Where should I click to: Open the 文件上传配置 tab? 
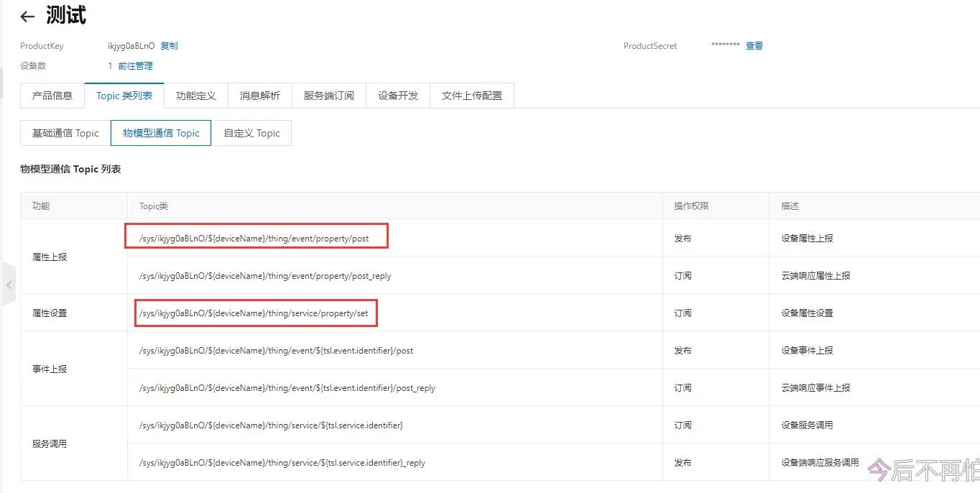pyautogui.click(x=471, y=96)
